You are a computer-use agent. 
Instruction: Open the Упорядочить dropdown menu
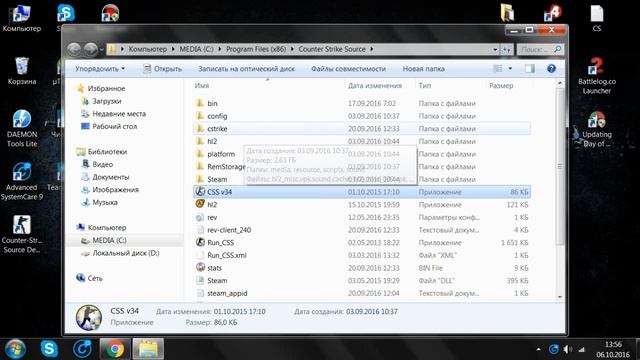[x=100, y=69]
